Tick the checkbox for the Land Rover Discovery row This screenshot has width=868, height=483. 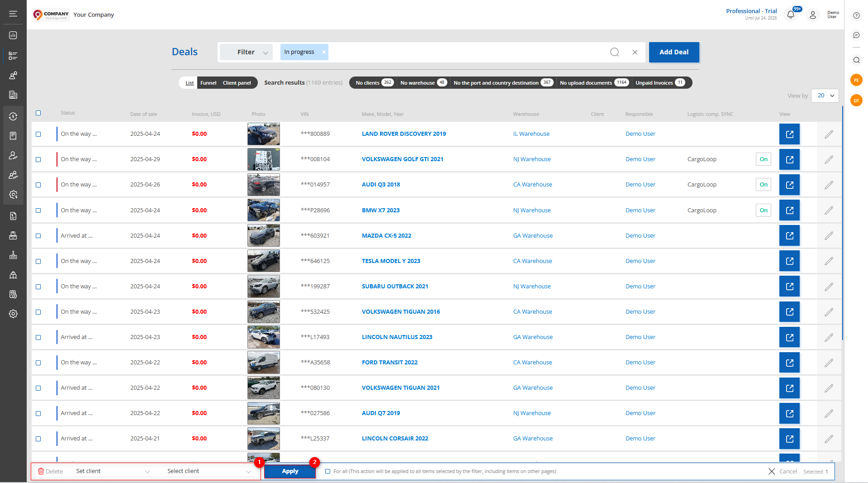click(38, 134)
